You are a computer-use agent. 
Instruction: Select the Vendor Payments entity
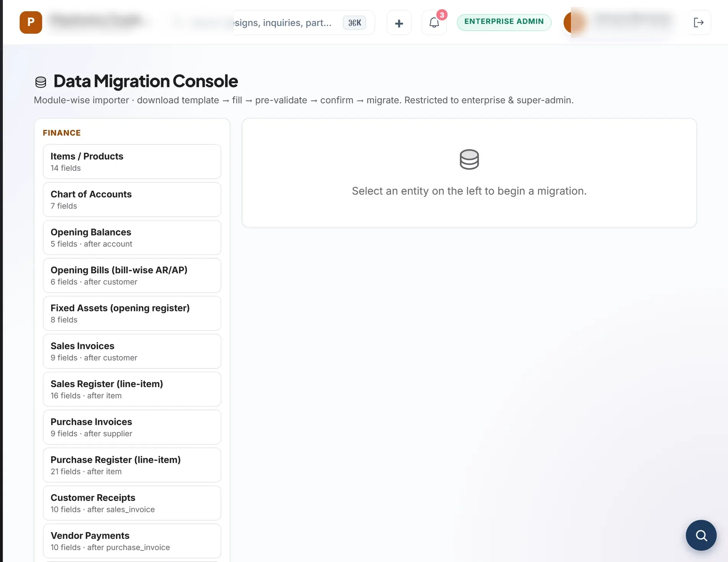(132, 541)
